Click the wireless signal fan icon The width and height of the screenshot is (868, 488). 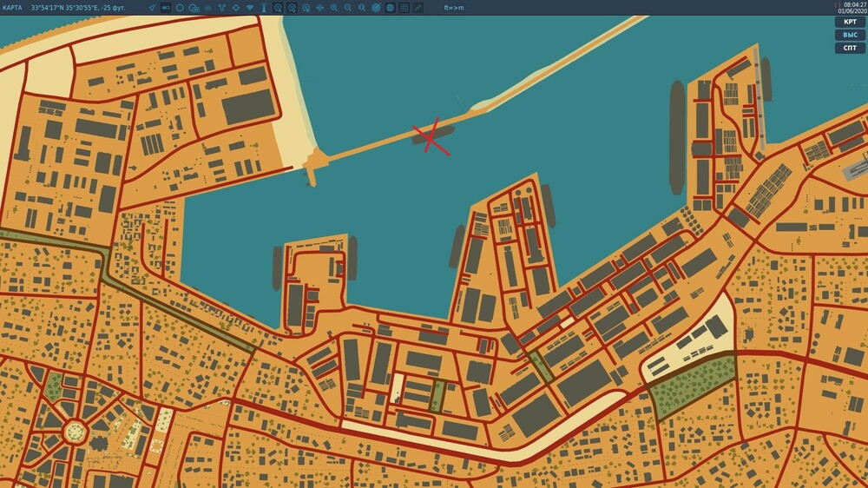(250, 8)
